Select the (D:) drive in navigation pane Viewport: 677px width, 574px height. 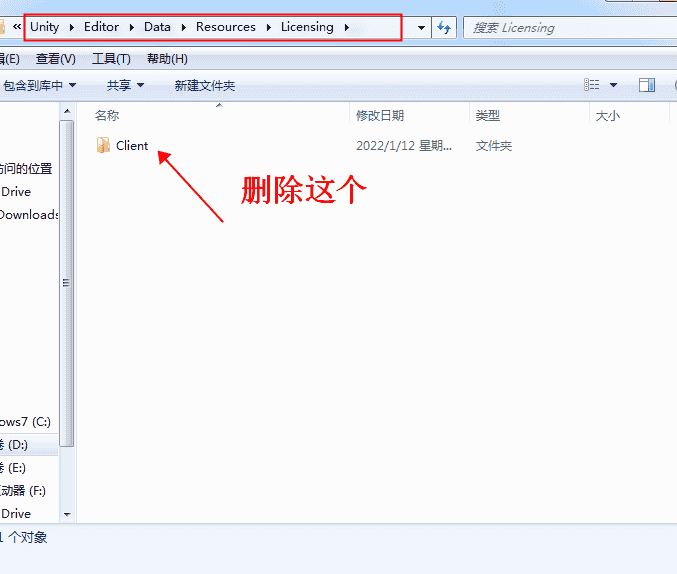point(14,444)
